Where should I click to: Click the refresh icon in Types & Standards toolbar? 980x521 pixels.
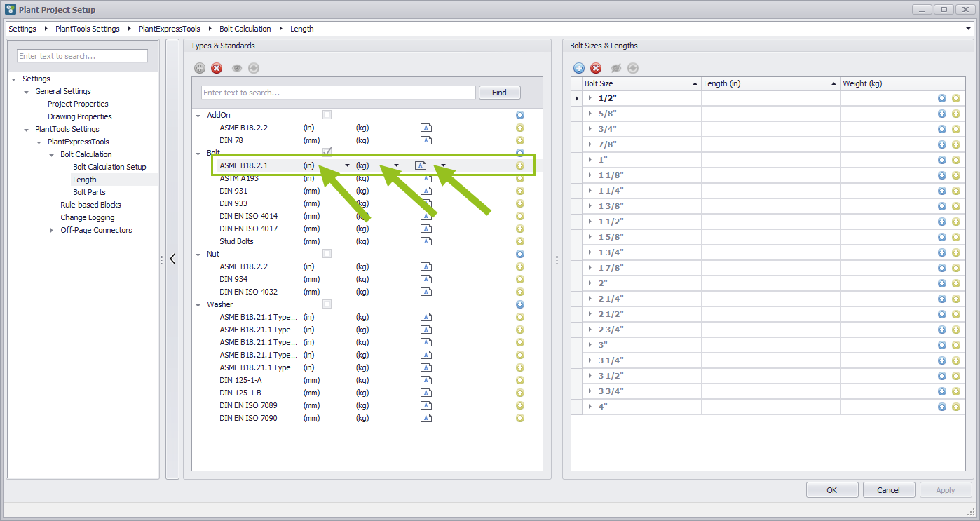coord(254,68)
